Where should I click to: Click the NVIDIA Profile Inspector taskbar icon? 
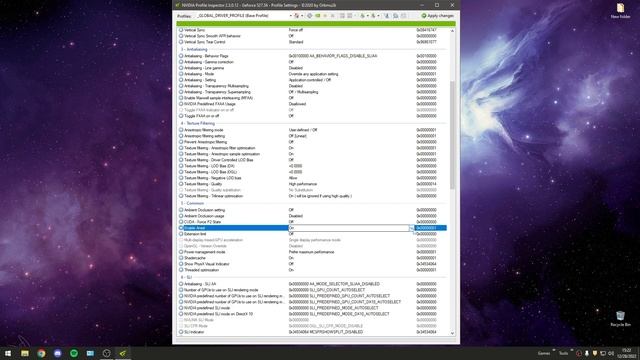[123, 353]
